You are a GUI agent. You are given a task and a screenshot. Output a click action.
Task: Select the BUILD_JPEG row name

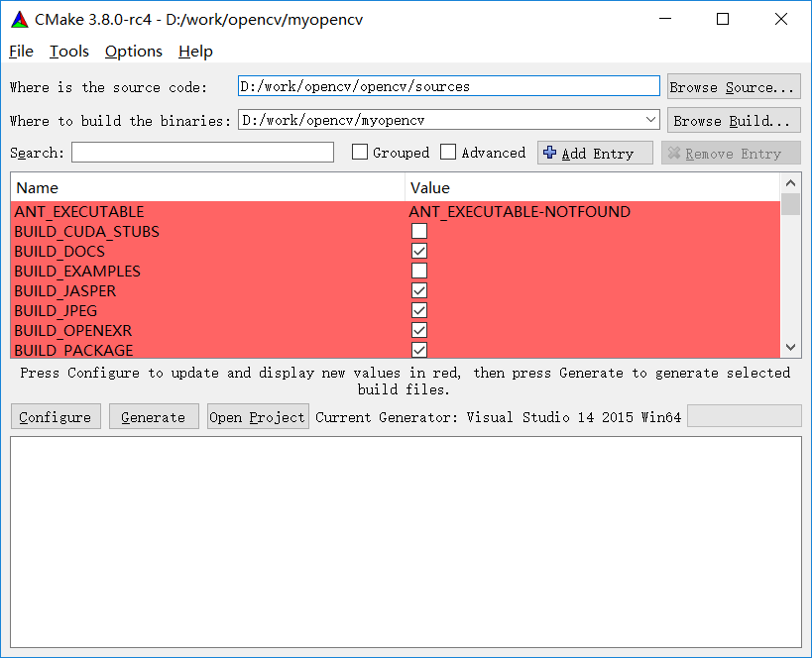tap(56, 310)
